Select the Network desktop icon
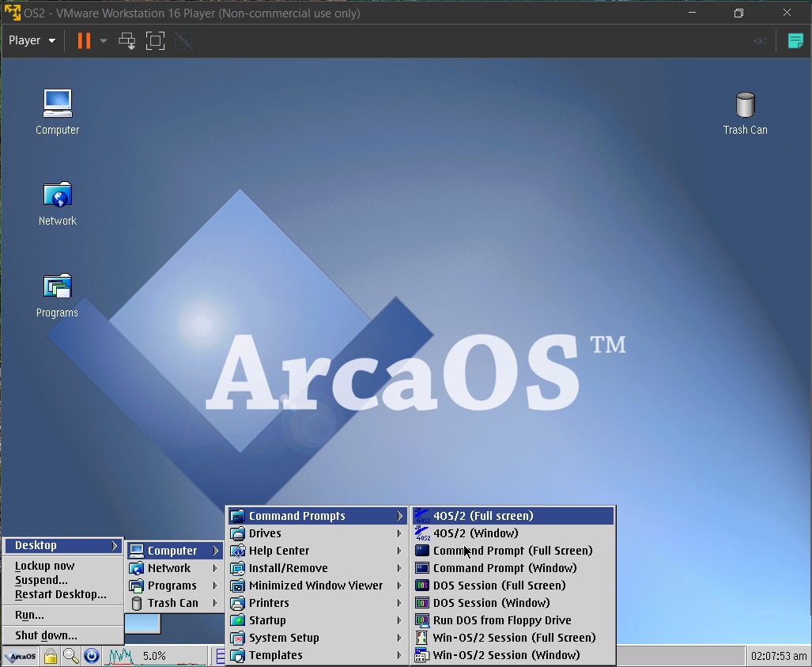This screenshot has width=812, height=667. coord(58,203)
